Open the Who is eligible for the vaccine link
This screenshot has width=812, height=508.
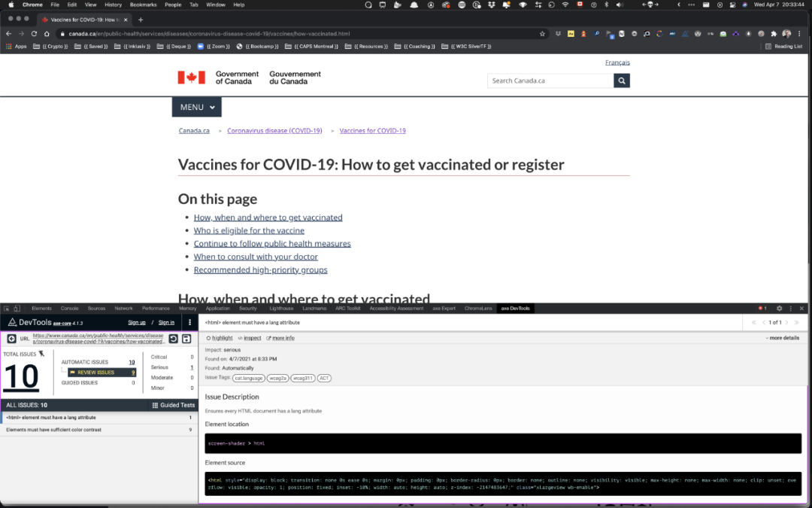(x=249, y=231)
